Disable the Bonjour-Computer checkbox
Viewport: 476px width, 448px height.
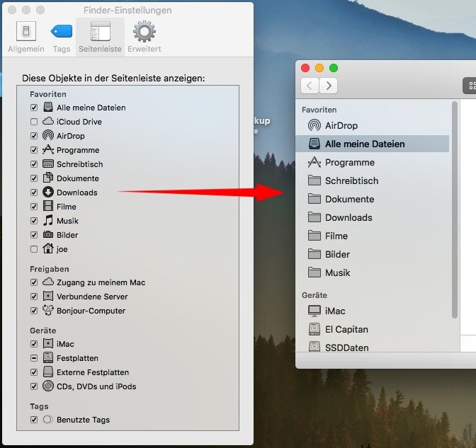point(34,311)
